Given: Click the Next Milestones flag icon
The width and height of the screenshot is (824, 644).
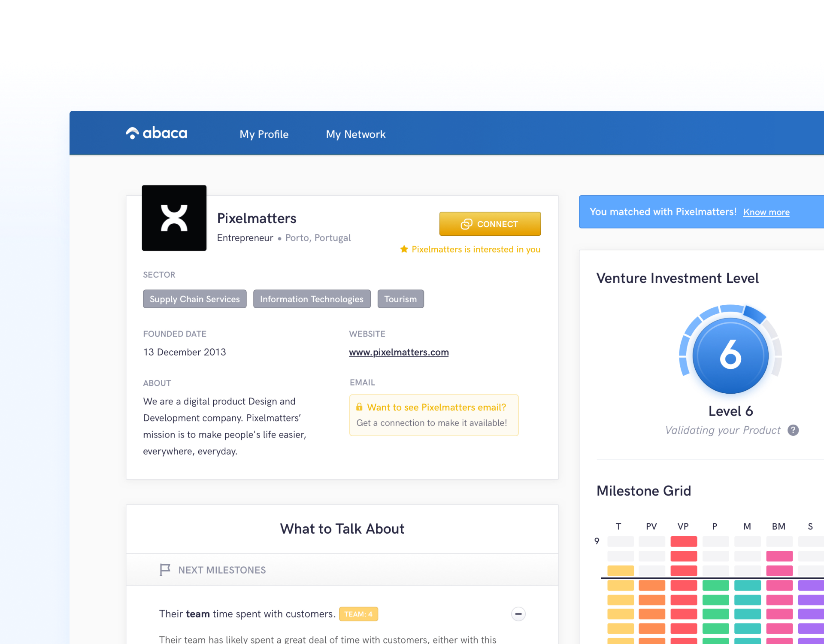Looking at the screenshot, I should [x=165, y=570].
